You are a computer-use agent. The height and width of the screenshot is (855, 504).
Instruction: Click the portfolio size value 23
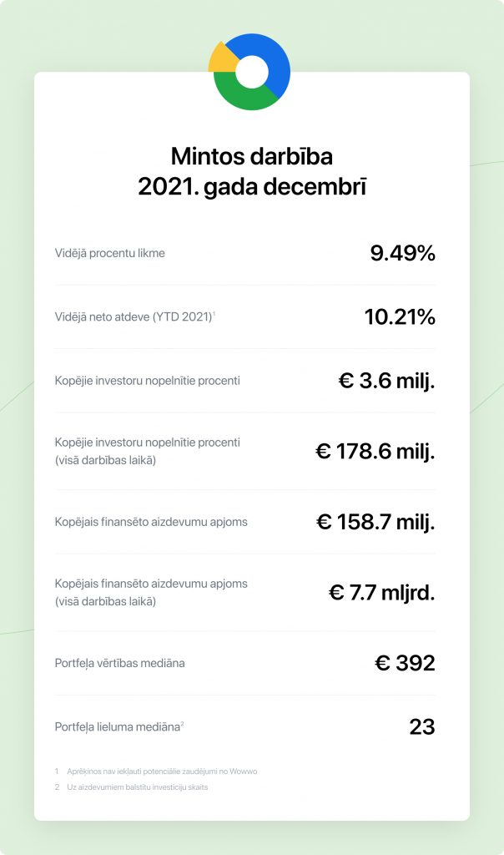422,727
